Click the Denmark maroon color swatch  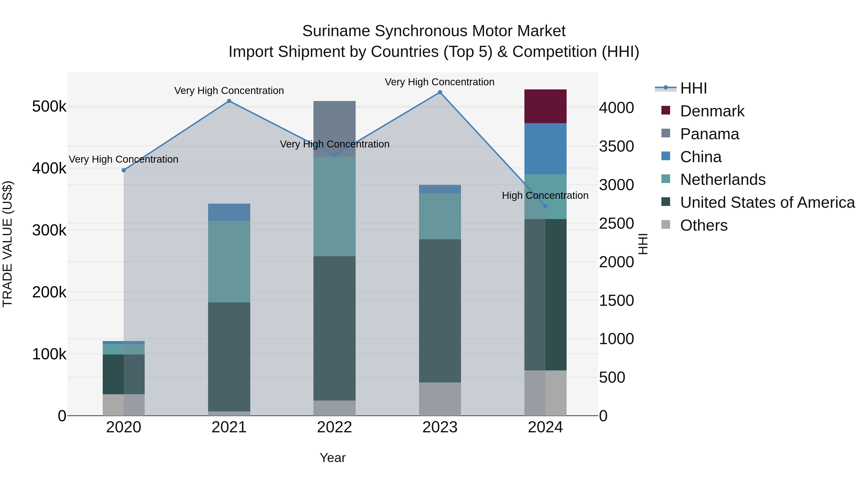tap(666, 110)
